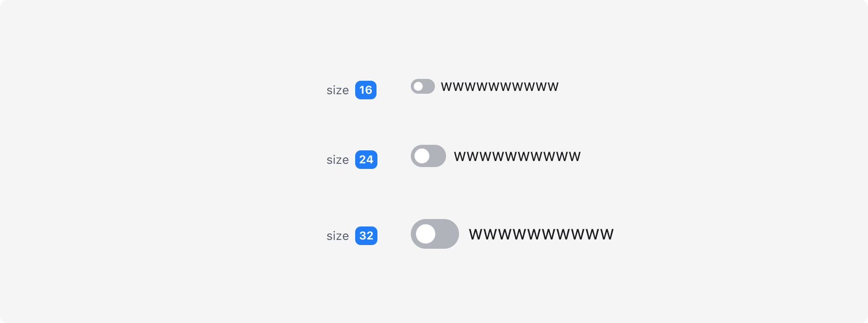Image resolution: width=868 pixels, height=323 pixels.
Task: Click the empty gray track of the medium switch
Action: (437, 156)
